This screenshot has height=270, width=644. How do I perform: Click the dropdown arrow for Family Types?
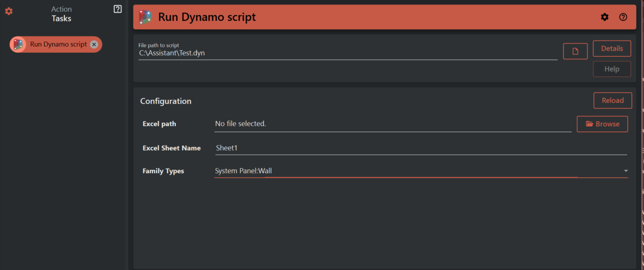point(626,171)
